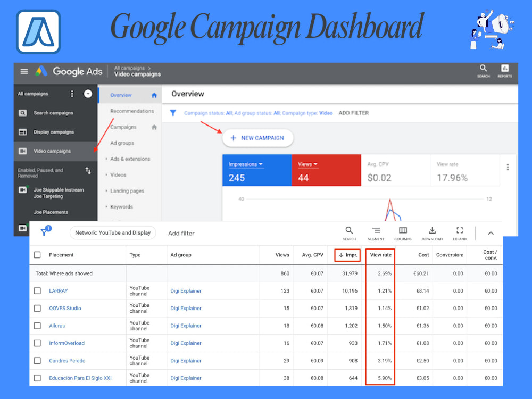Click the Avg. CPV column header
This screenshot has width=532, height=399.
click(x=312, y=255)
